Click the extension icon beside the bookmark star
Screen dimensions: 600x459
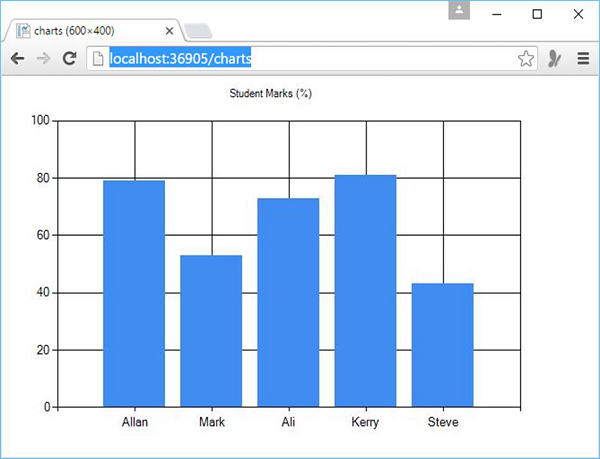coord(554,59)
